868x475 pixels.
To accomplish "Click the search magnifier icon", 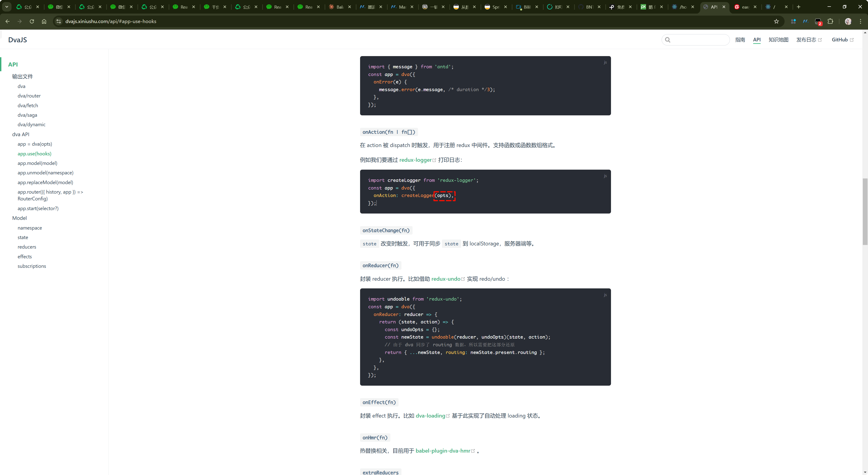I will [668, 40].
